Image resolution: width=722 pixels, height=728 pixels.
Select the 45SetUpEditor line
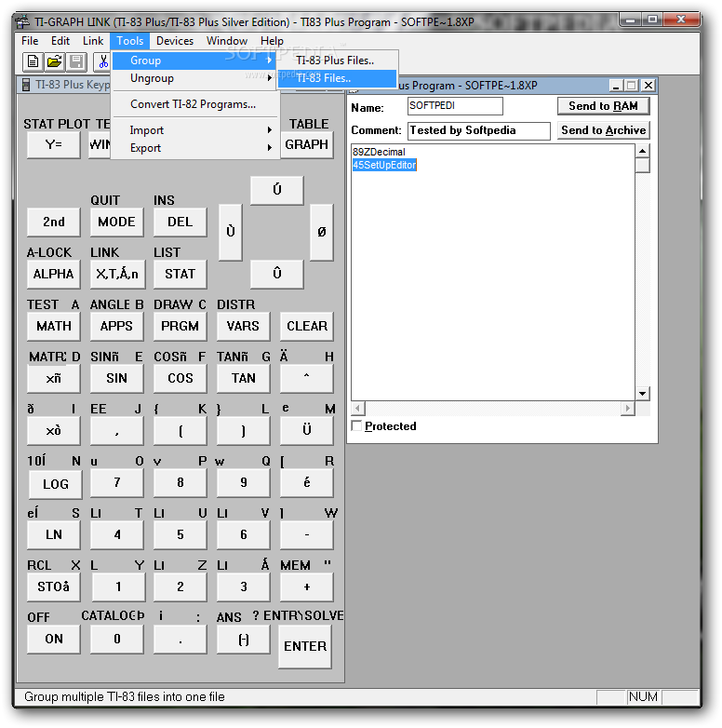click(x=384, y=165)
